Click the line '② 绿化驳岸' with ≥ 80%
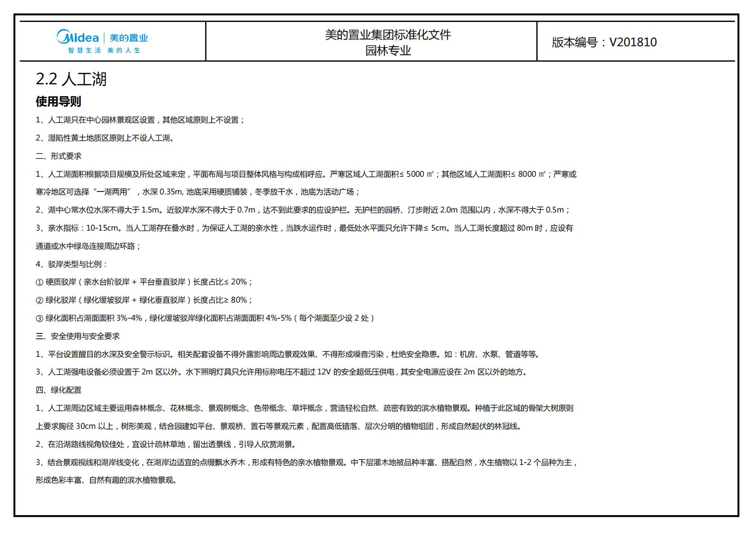The height and width of the screenshot is (535, 756). point(144,300)
